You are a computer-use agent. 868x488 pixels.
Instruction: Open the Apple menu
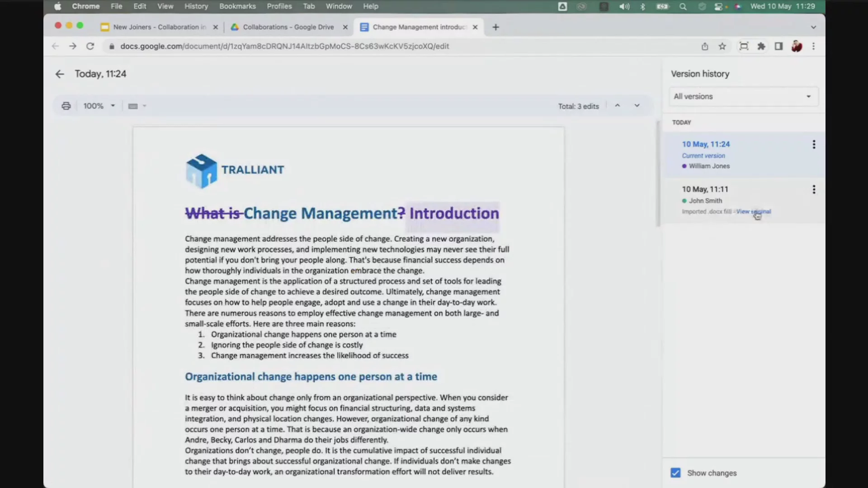[x=58, y=6]
